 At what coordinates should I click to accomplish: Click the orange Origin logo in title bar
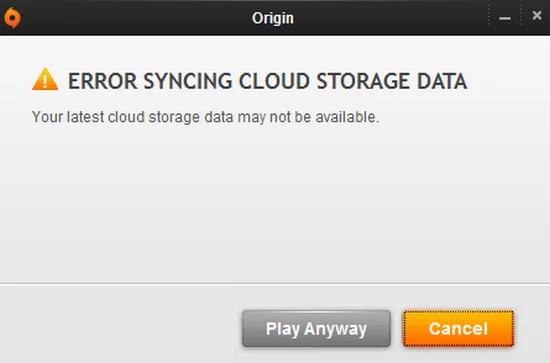tap(12, 17)
